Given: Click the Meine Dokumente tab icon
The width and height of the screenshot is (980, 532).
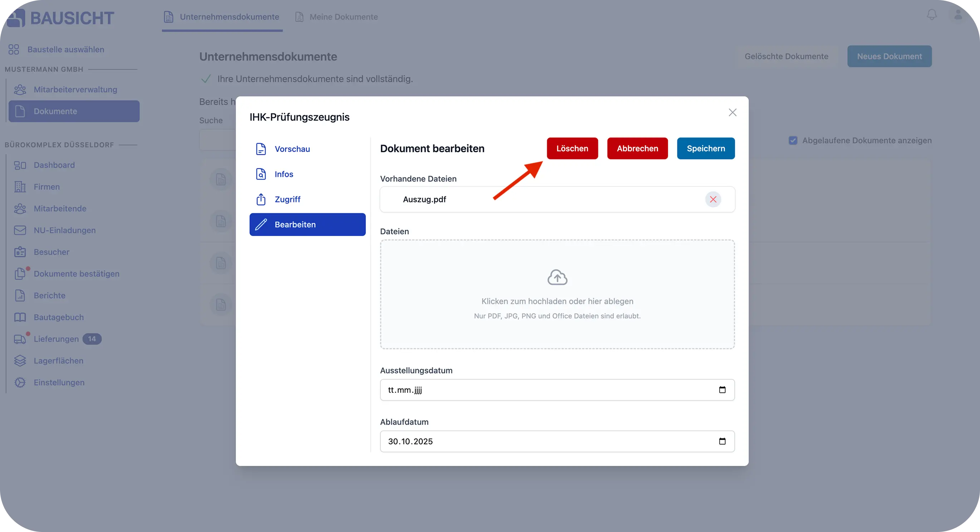Looking at the screenshot, I should pyautogui.click(x=299, y=17).
